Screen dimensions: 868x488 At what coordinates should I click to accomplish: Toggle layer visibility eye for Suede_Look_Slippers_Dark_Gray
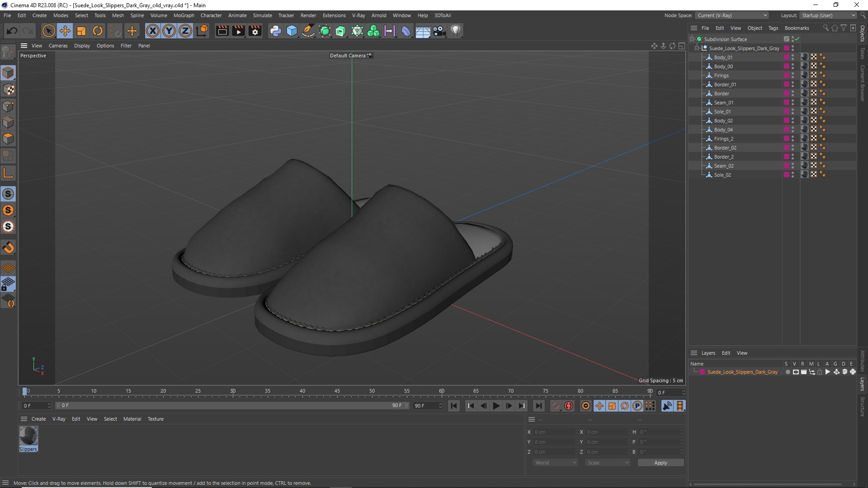(796, 372)
